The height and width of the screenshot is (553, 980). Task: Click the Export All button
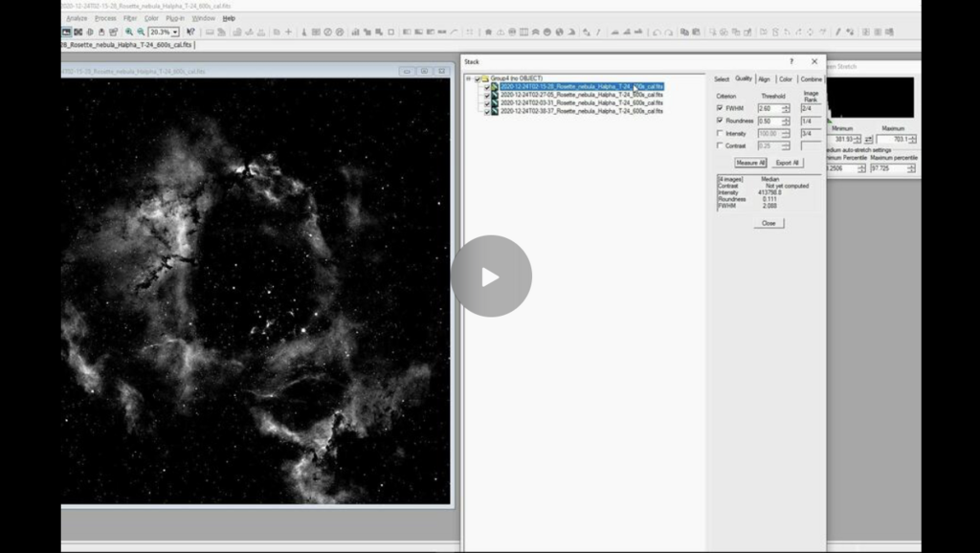click(x=787, y=163)
